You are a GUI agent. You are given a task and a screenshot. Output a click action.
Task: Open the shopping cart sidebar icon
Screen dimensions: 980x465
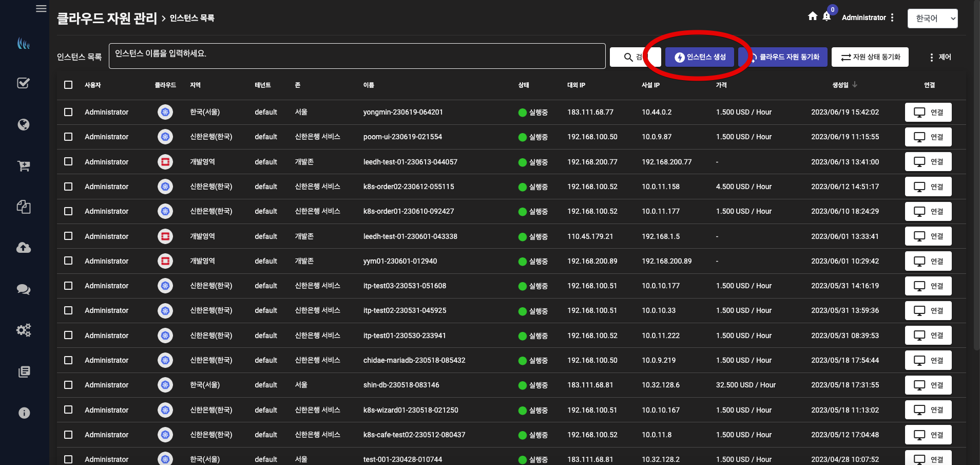point(24,166)
